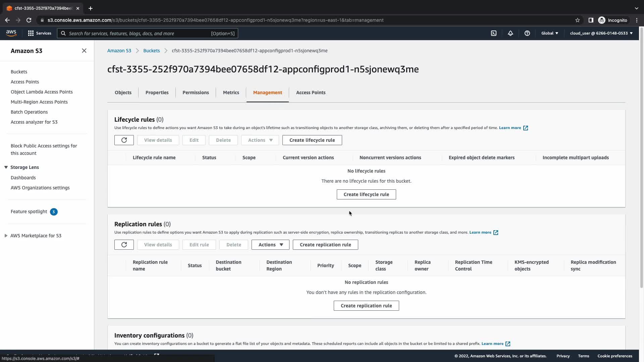Expand AWS Marketplace for S3 section
Viewport: 644px width, 362px height.
click(x=6, y=236)
